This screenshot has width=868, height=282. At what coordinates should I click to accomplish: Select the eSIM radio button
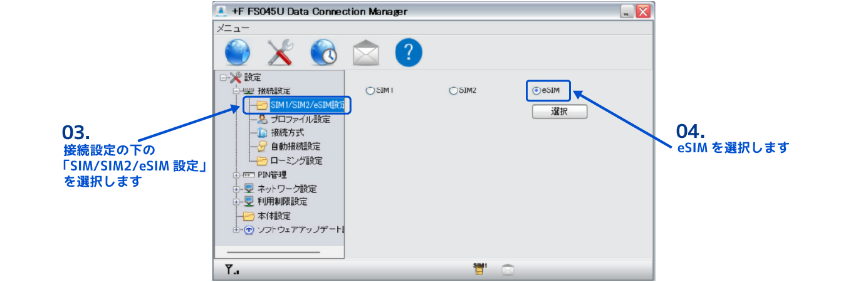536,91
